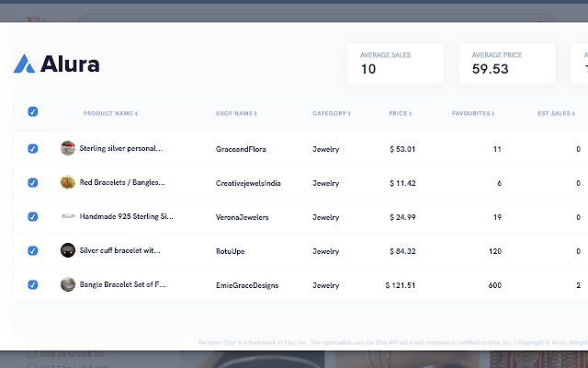Click price $ 84.32
Viewport: 588px width, 368px height.
(402, 251)
